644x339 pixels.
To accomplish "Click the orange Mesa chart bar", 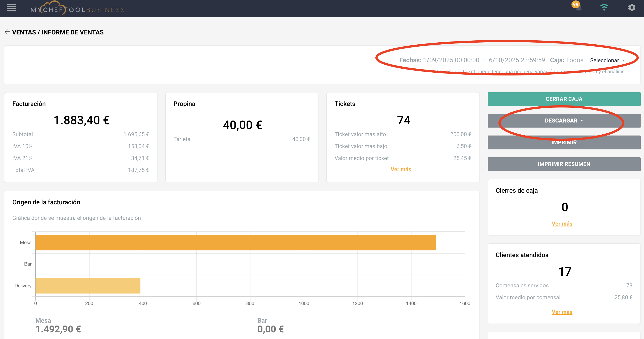I will pyautogui.click(x=236, y=242).
